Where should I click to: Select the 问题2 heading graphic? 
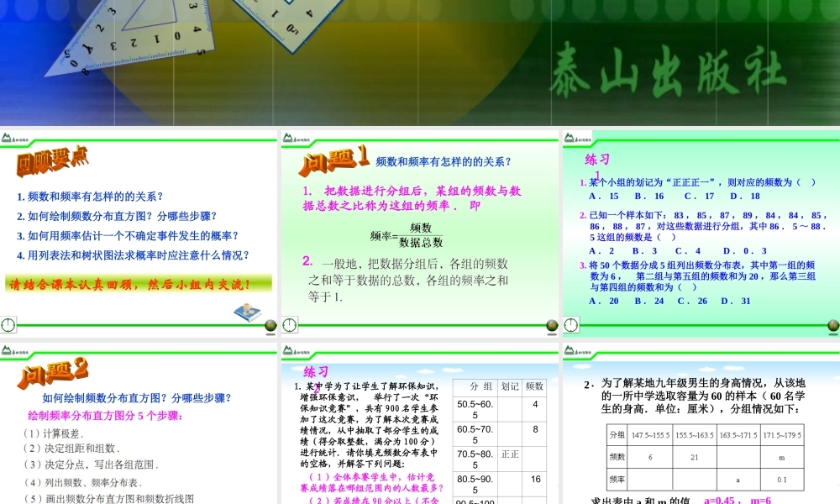click(52, 372)
